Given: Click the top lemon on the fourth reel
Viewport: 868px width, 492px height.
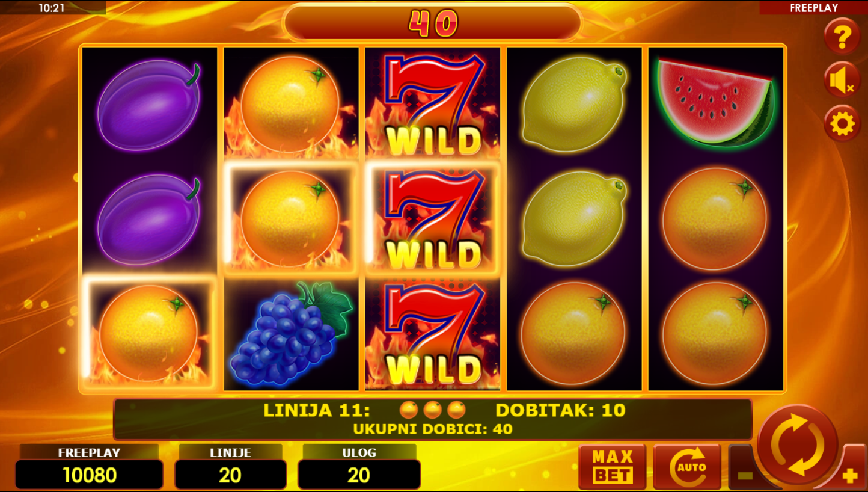Looking at the screenshot, I should 574,105.
